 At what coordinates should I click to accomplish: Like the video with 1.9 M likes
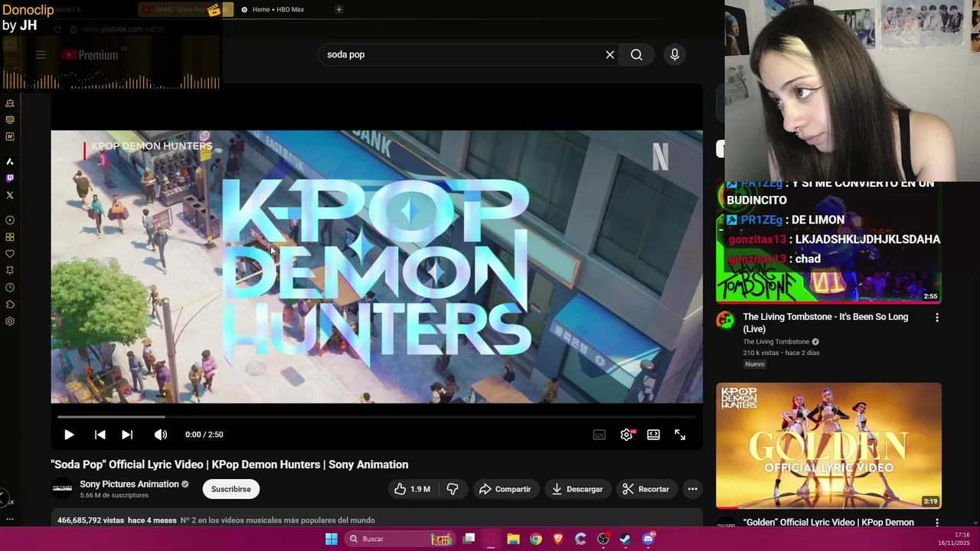point(412,489)
